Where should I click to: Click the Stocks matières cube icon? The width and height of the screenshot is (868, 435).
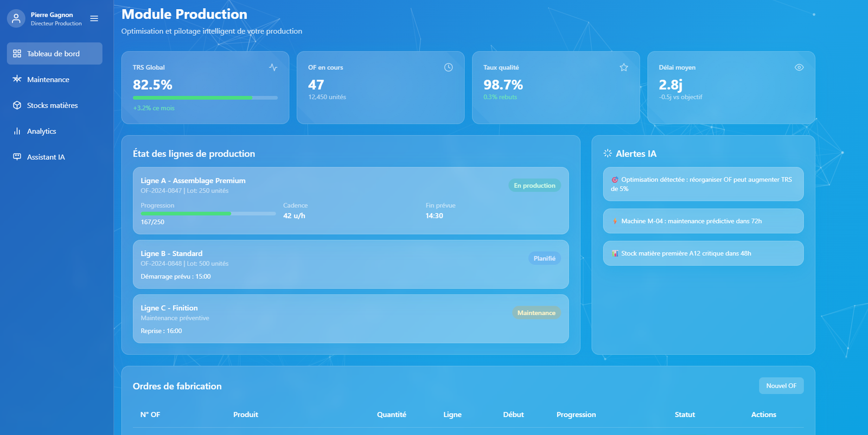(x=17, y=105)
